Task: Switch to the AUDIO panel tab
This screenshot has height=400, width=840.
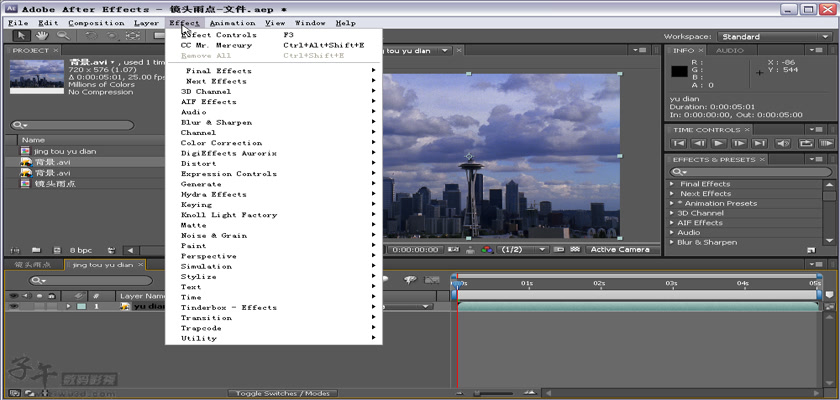Action: pos(730,50)
